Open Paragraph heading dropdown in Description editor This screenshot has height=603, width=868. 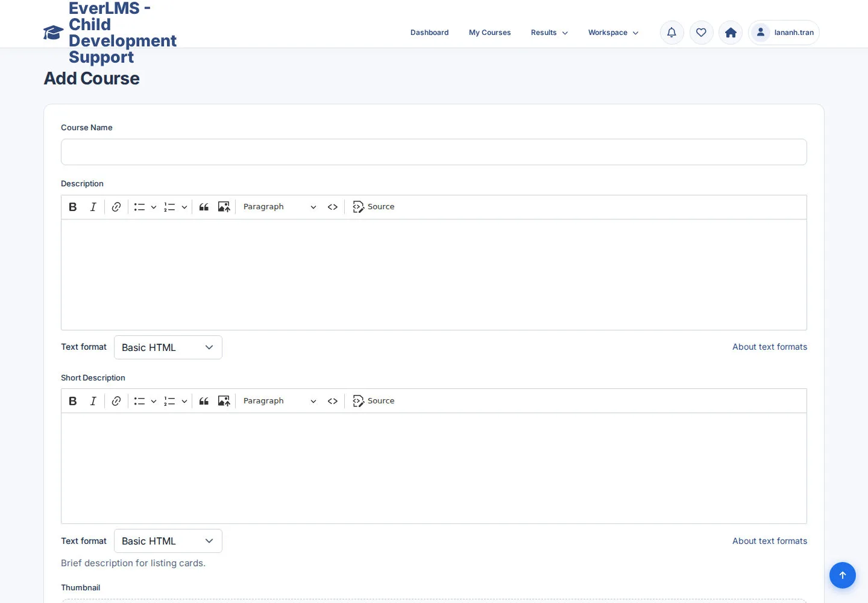coord(280,207)
